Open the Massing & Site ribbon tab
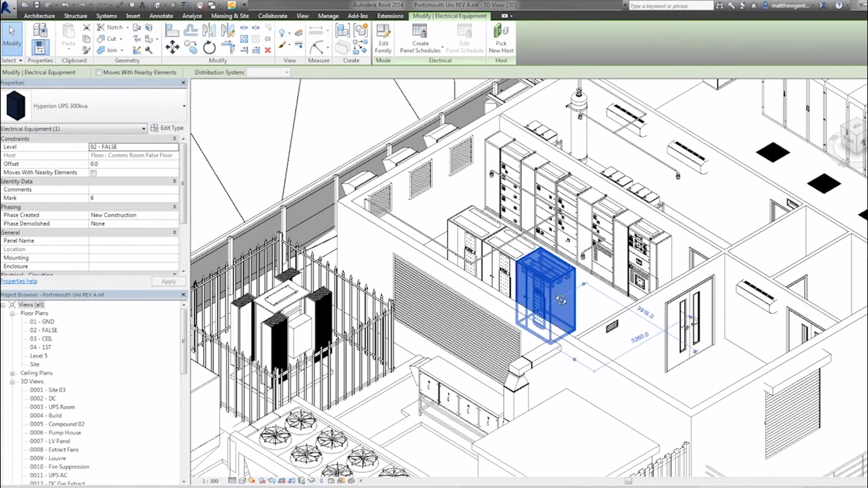 click(230, 16)
